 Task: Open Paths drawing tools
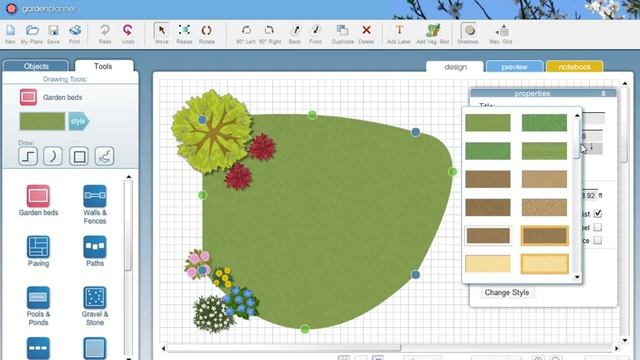95,251
